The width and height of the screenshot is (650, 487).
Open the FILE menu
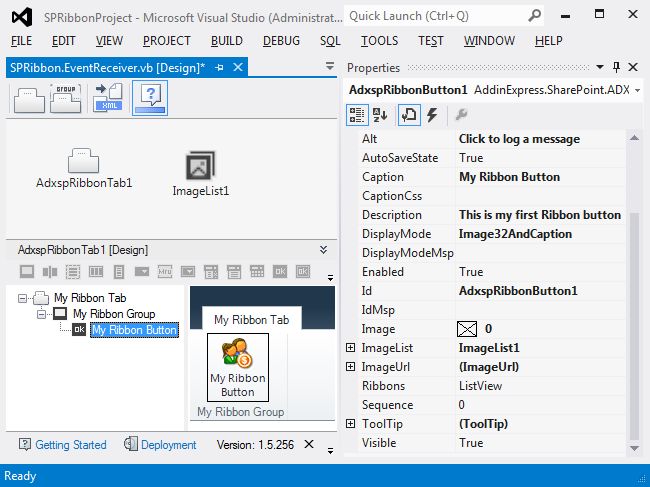[22, 41]
